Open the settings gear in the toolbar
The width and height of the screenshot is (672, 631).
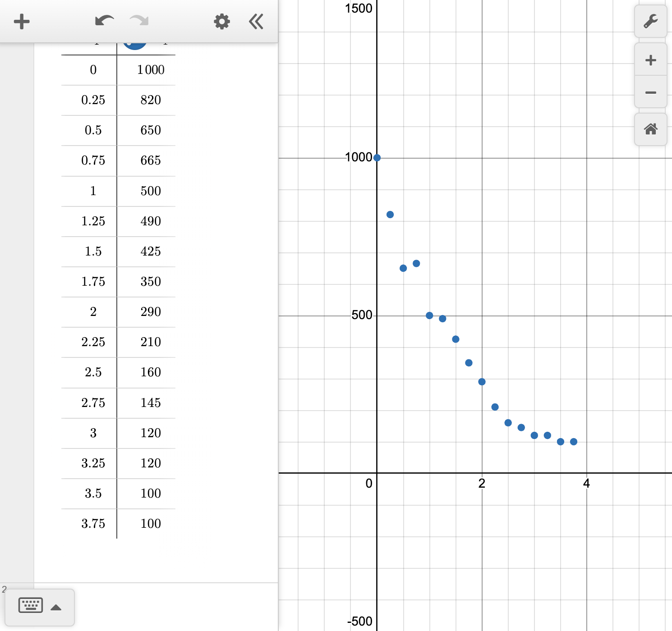221,21
